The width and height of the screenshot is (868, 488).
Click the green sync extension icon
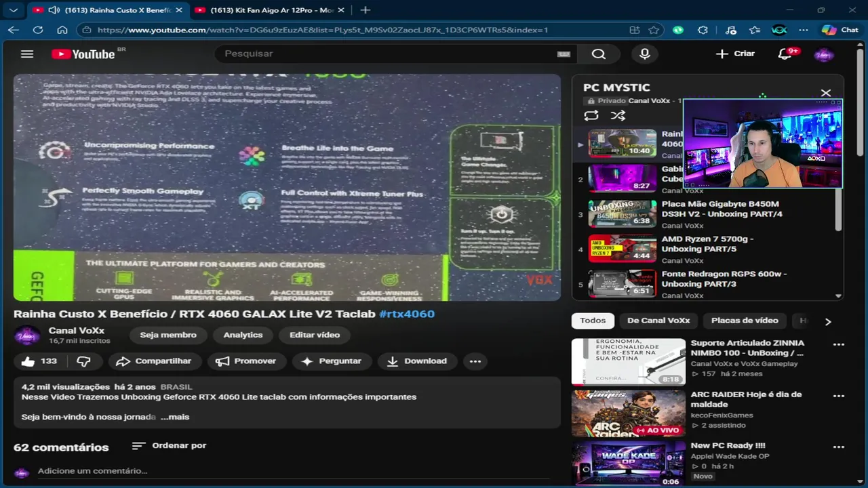click(x=678, y=30)
